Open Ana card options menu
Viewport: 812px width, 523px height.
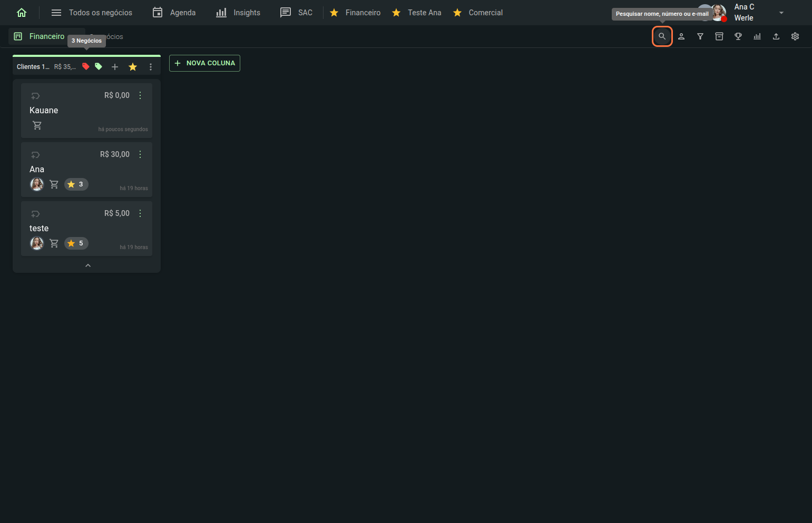[x=140, y=154]
